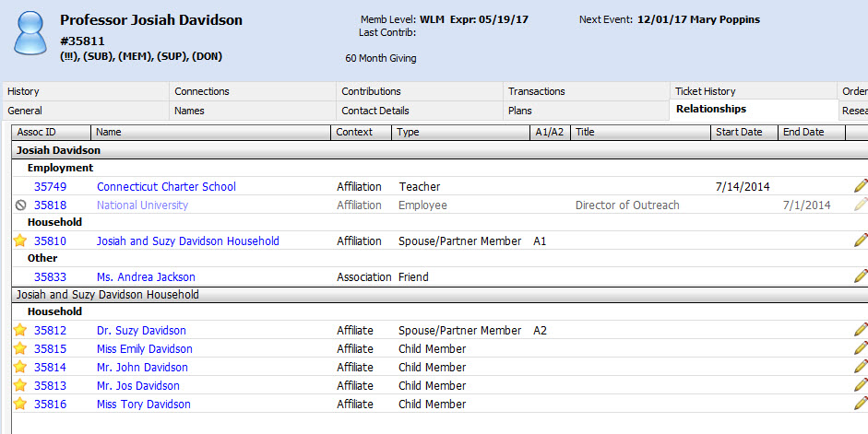Click edit pencil on Miss Tory Davidson row
Viewport: 868px width, 434px height.
861,404
